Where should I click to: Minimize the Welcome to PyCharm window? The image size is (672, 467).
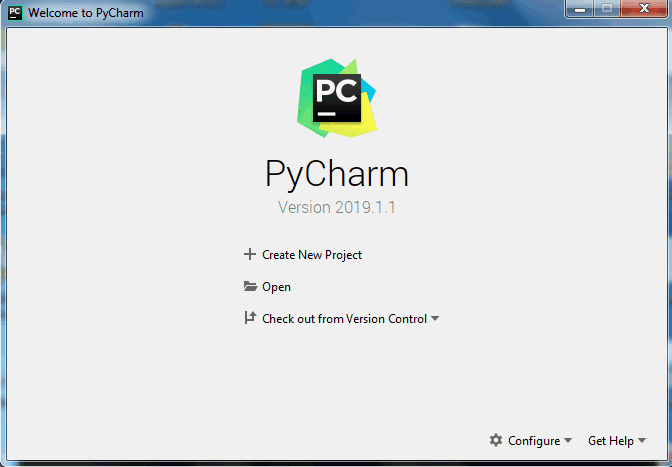coord(580,9)
